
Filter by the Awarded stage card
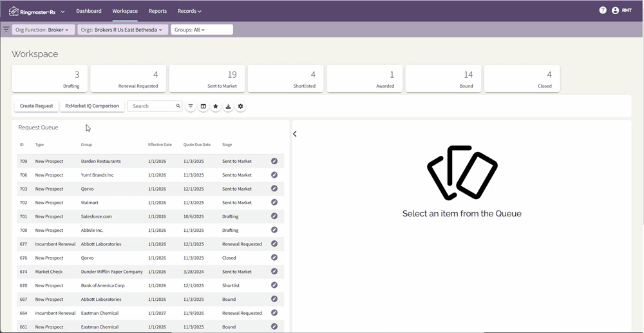pos(365,79)
